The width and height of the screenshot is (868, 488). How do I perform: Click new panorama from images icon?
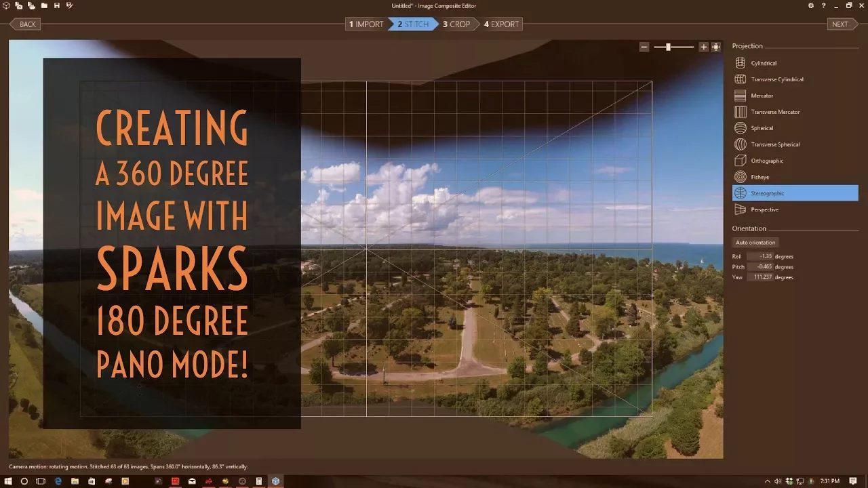pos(18,5)
